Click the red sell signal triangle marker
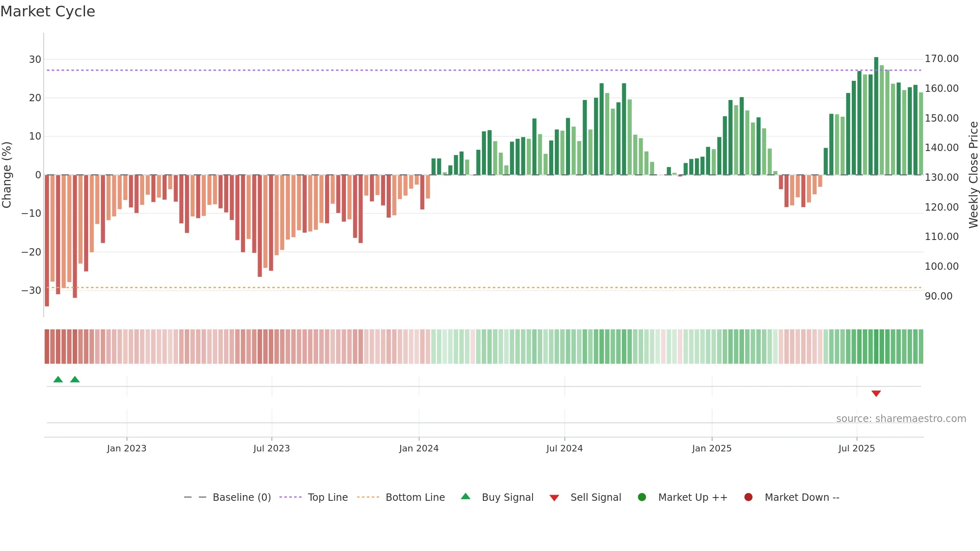The width and height of the screenshot is (980, 551). click(x=876, y=393)
